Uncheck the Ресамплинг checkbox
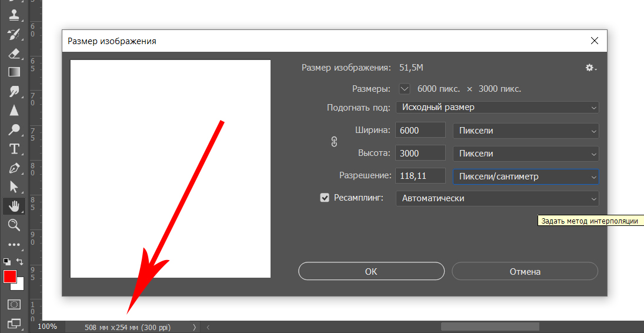 tap(325, 198)
